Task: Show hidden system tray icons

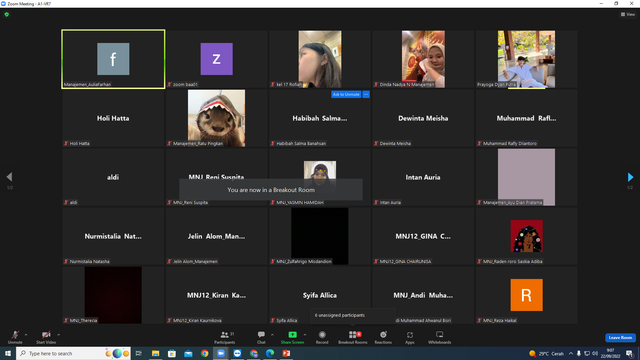Action: pyautogui.click(x=571, y=353)
